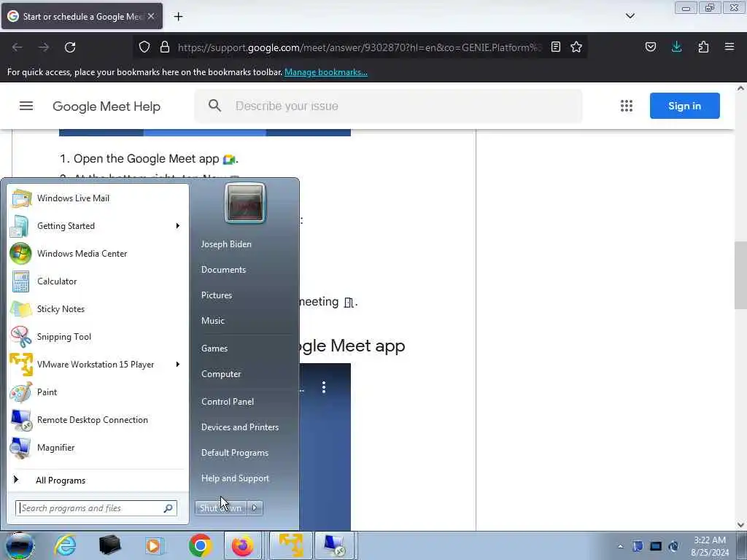Viewport: 747px width, 560px height.
Task: Expand shut down options arrow
Action: pyautogui.click(x=255, y=508)
